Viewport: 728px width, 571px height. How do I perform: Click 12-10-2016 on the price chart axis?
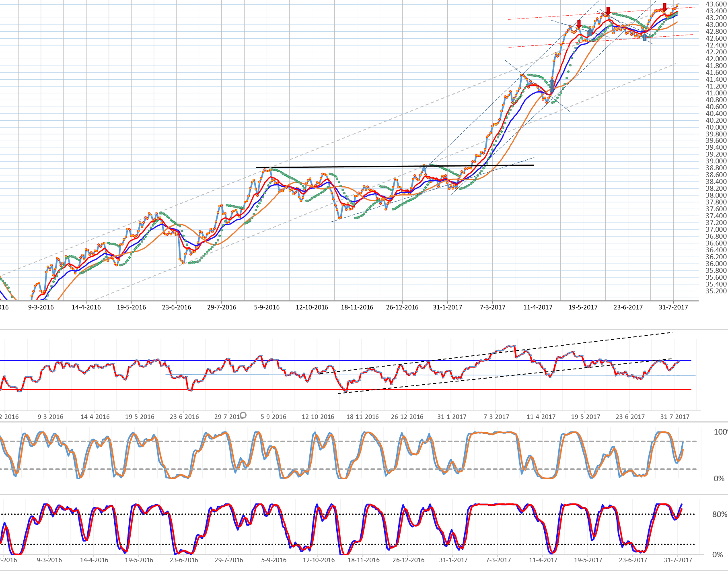point(312,307)
